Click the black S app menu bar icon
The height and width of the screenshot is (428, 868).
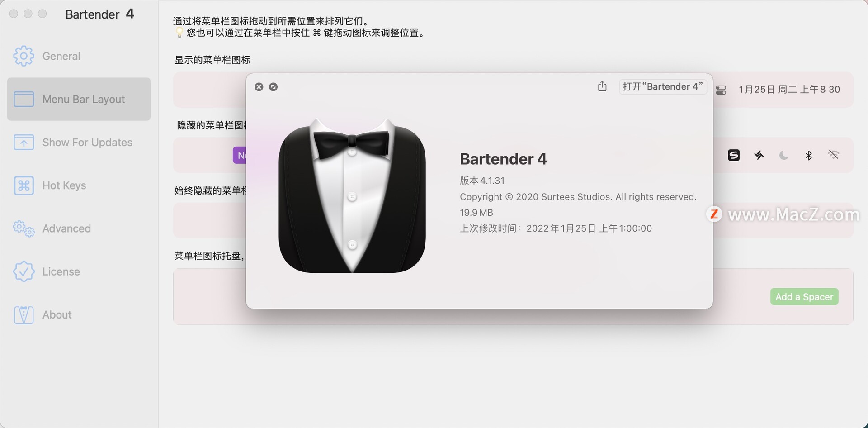(734, 155)
